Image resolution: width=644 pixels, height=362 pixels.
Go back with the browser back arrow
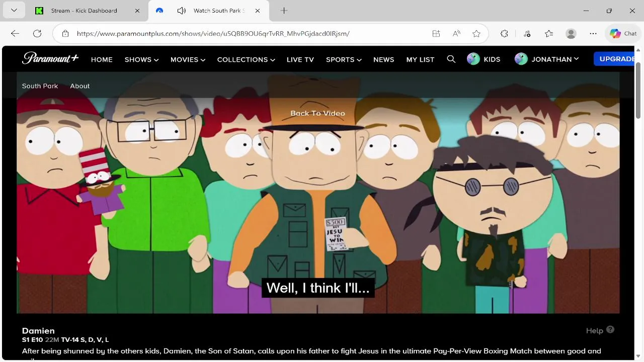15,34
